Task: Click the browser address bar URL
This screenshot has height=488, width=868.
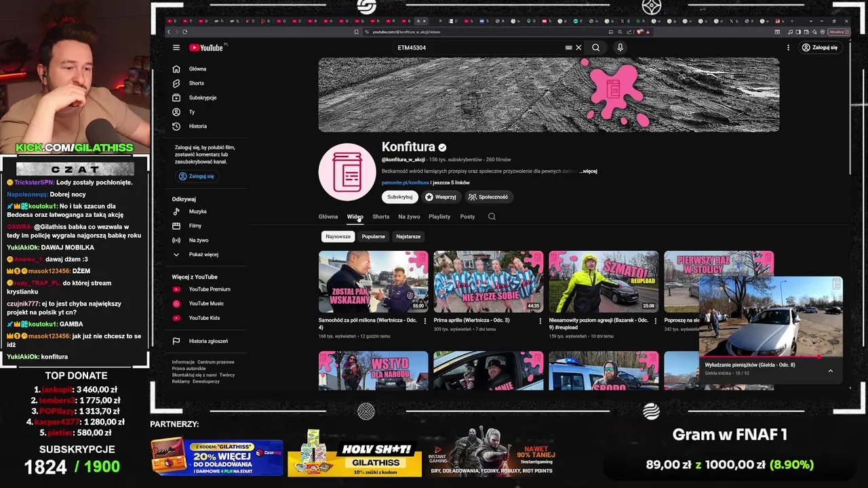Action: (406, 32)
